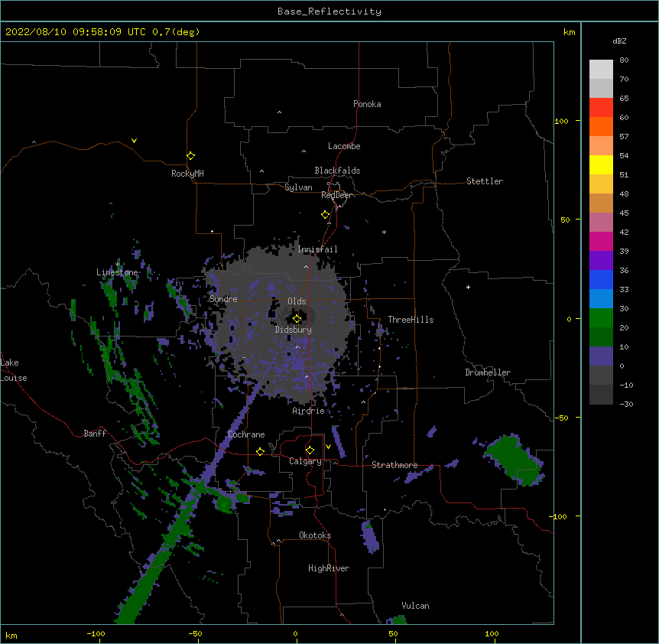
Task: Click the Base_Reflectivity title
Action: coord(329,11)
